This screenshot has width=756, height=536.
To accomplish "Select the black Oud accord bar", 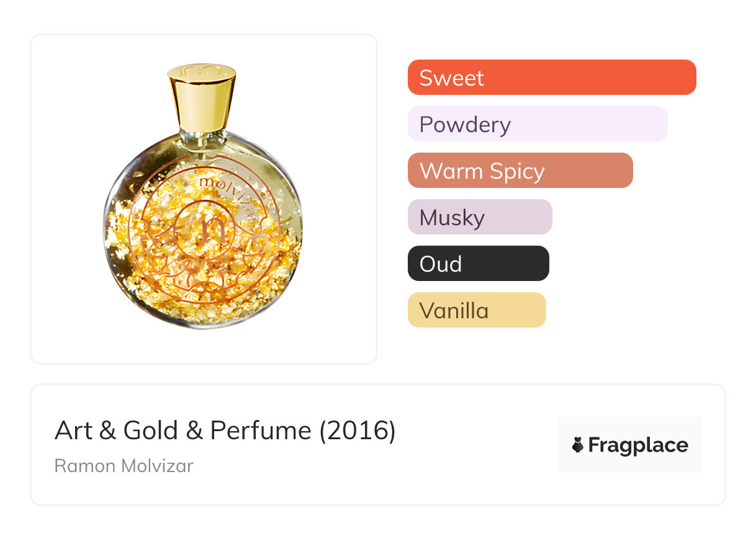I will click(478, 264).
